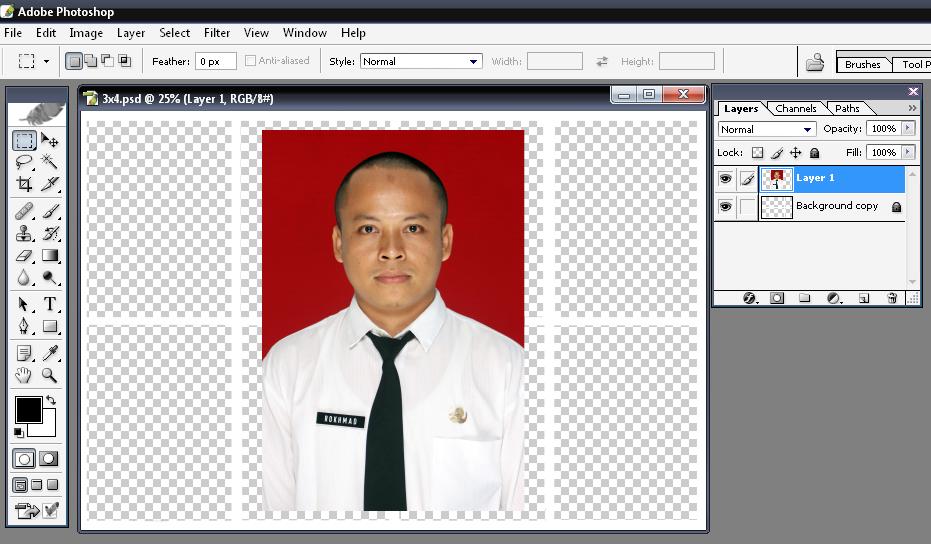Hide Background copy layer eye
This screenshot has width=931, height=544.
[x=725, y=206]
